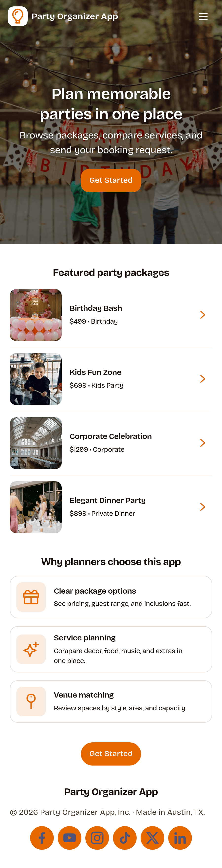Open the hamburger navigation menu
222x868 pixels.
coord(203,16)
